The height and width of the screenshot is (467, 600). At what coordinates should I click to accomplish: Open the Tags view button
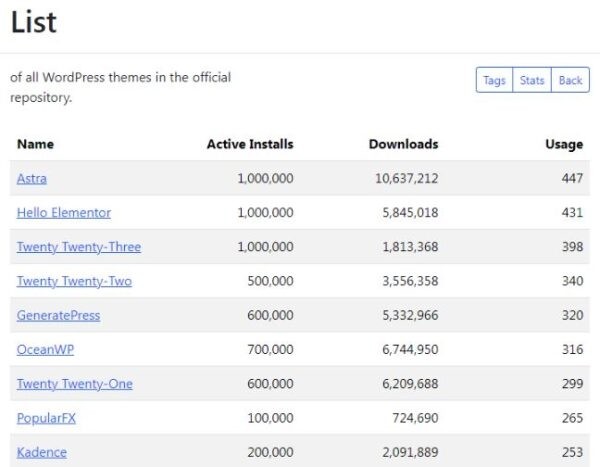click(494, 81)
